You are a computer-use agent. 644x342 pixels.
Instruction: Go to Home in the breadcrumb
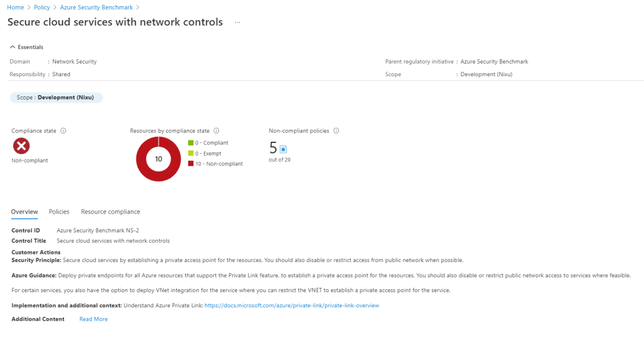[x=15, y=7]
